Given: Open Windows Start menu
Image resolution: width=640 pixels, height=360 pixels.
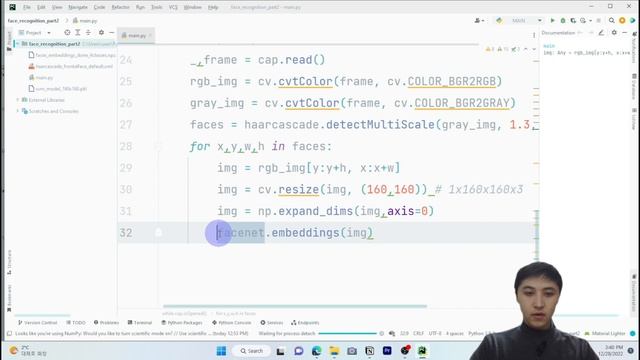Looking at the screenshot, I should tap(221, 351).
